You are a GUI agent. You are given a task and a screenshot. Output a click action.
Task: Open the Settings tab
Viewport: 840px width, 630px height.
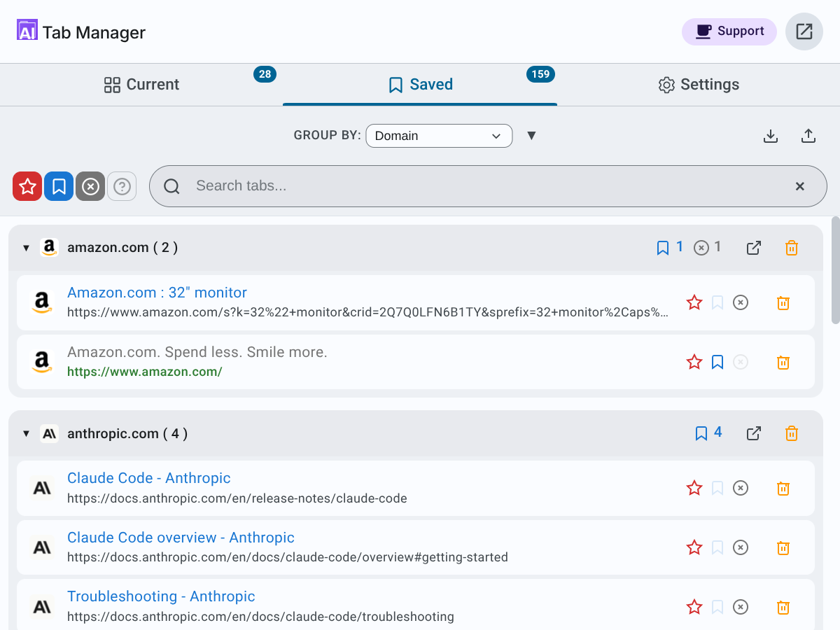pos(699,85)
